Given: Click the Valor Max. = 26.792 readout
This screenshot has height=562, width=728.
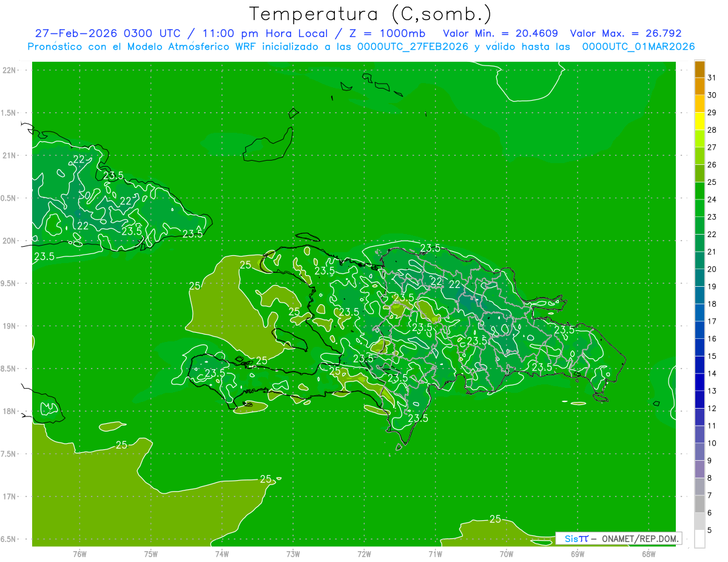Looking at the screenshot, I should (626, 33).
